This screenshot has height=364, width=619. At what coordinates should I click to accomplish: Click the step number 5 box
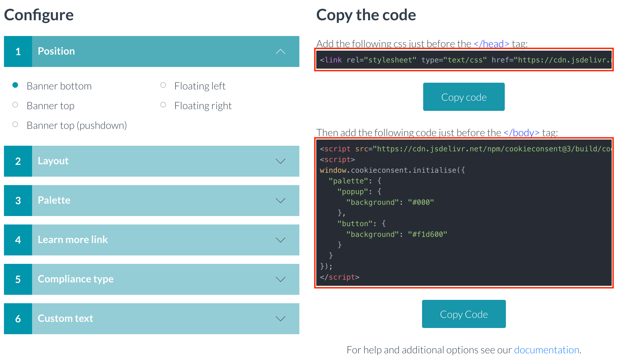(x=18, y=279)
